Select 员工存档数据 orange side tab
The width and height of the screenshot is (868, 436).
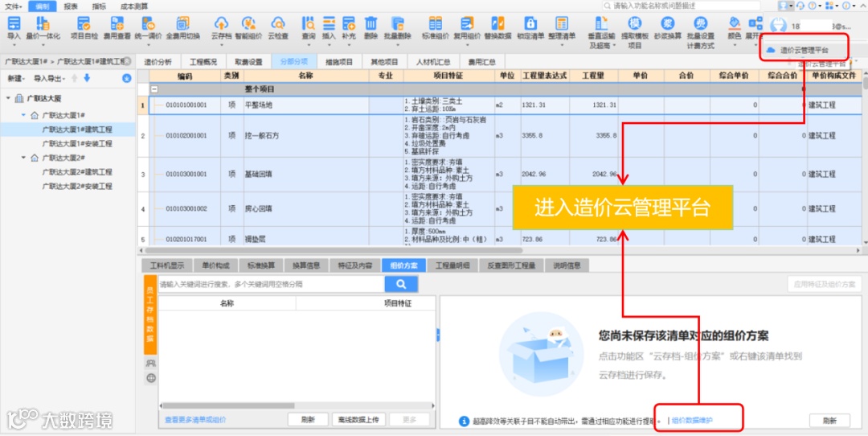(150, 314)
